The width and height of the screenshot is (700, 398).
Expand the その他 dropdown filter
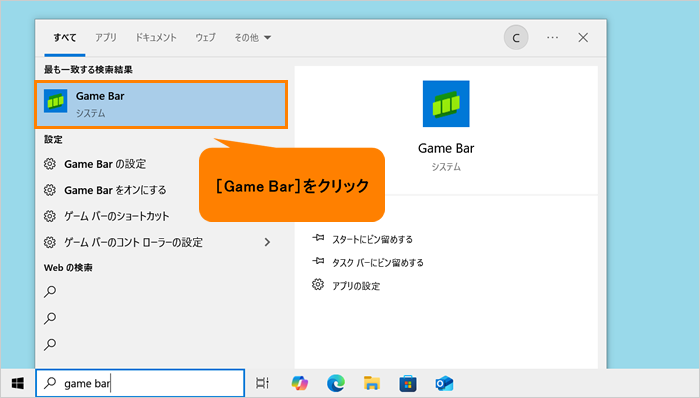tap(253, 38)
